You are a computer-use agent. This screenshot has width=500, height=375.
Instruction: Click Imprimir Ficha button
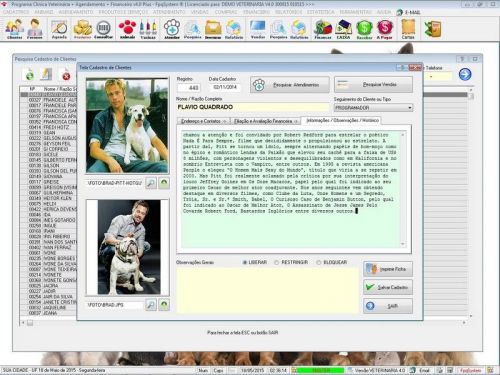coord(388,269)
